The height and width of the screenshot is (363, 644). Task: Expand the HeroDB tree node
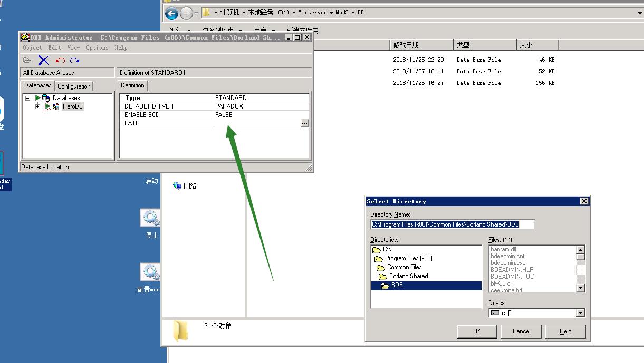tap(37, 106)
